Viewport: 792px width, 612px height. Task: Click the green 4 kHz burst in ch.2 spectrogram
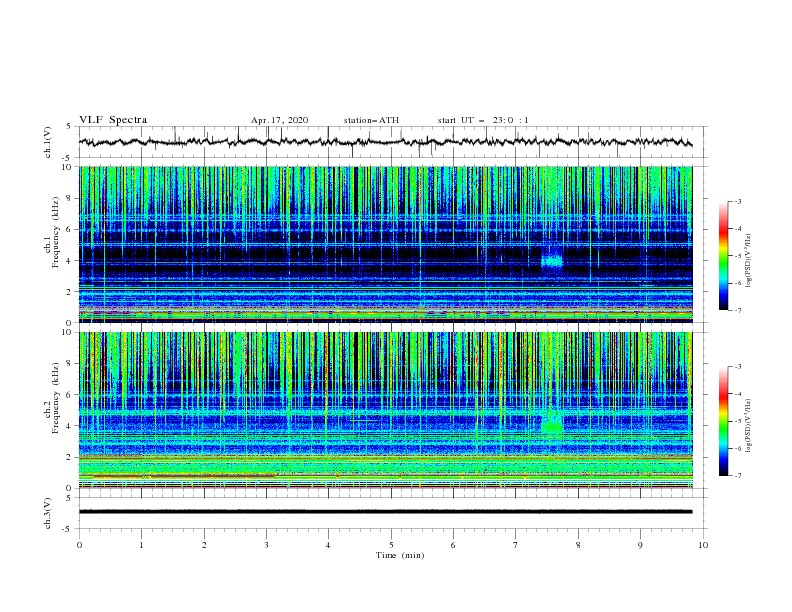click(552, 426)
